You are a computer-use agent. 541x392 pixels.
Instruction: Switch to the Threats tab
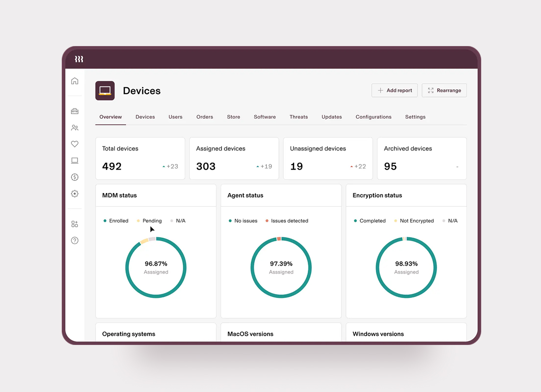tap(298, 117)
